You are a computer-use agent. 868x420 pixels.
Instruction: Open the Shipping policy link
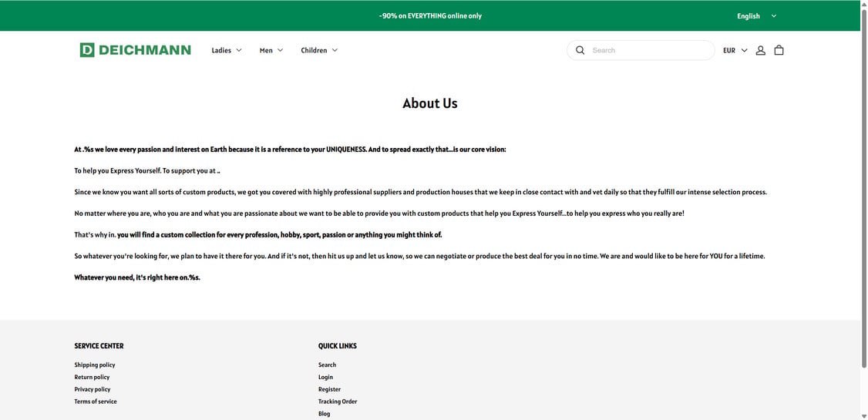click(95, 365)
